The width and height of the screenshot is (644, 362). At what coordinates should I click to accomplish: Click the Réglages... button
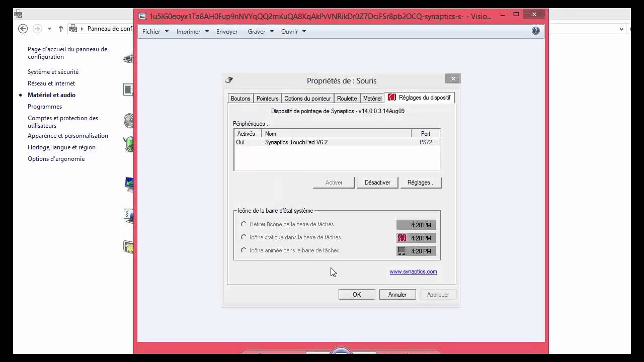421,183
